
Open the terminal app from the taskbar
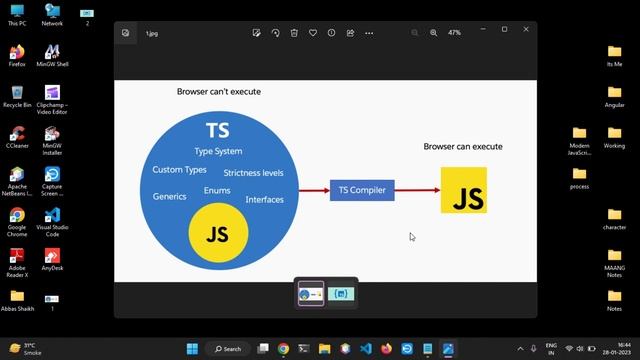[304, 349]
